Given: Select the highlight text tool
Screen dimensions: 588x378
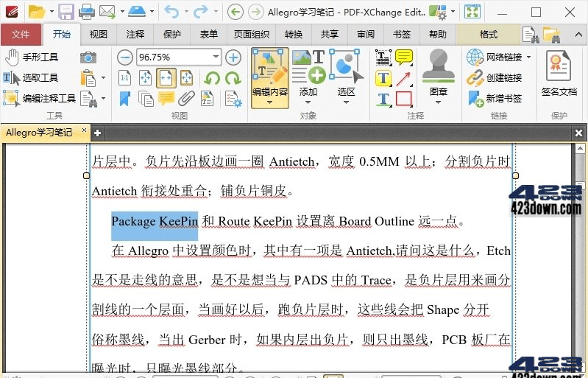Looking at the screenshot, I should (383, 78).
